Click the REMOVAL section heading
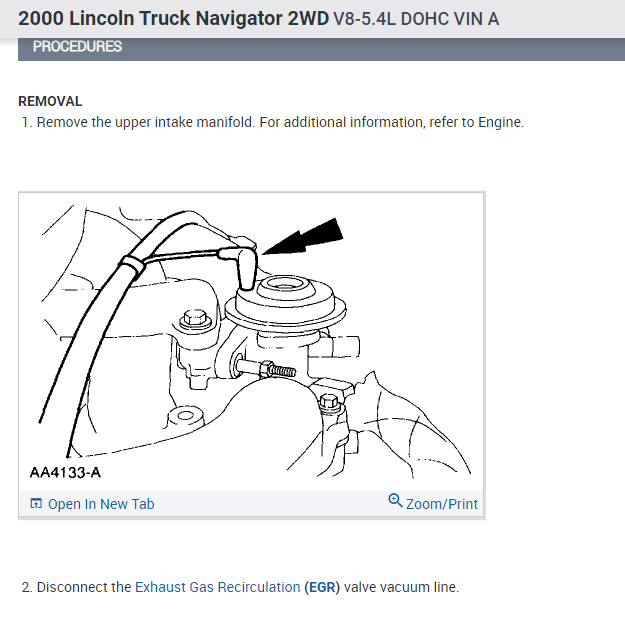 [x=50, y=101]
